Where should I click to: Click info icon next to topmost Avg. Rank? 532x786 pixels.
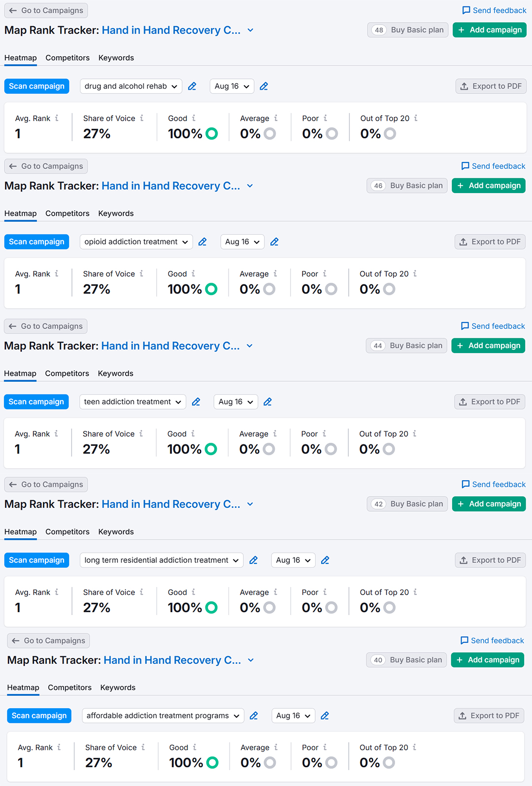57,118
